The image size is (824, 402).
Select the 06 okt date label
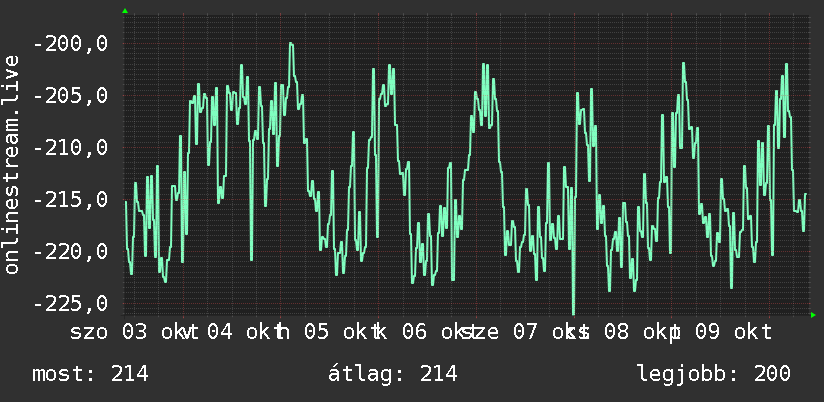click(x=434, y=333)
